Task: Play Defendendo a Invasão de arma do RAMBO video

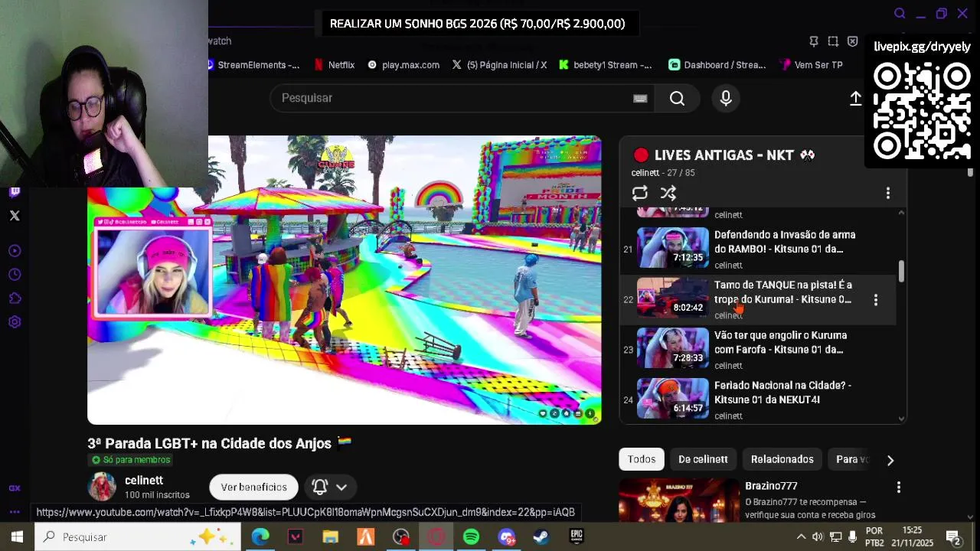Action: coord(785,242)
